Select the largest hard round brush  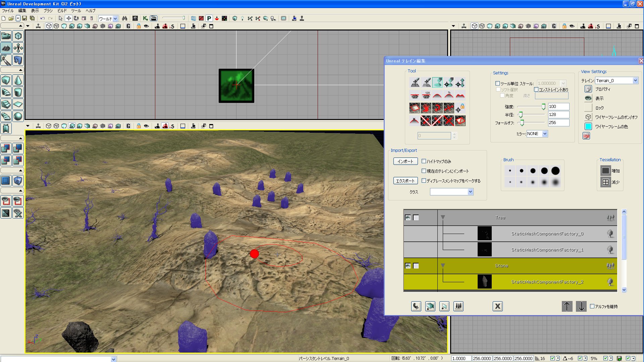point(555,171)
